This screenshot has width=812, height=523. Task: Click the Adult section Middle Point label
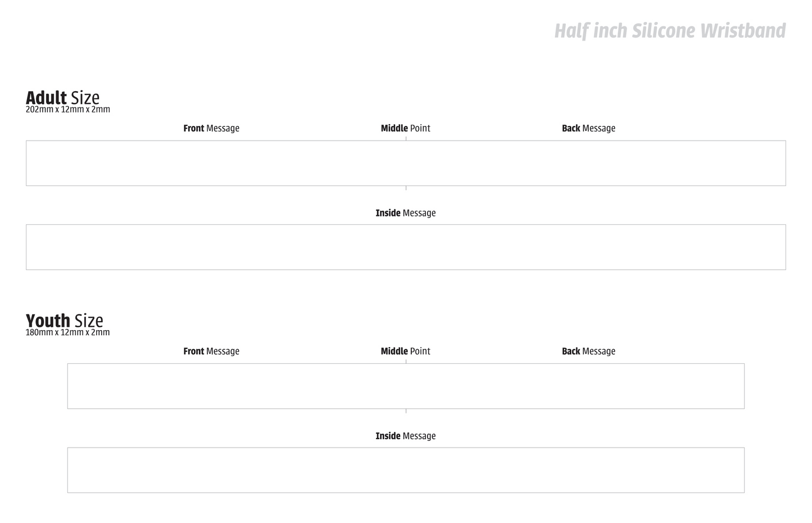coord(405,128)
